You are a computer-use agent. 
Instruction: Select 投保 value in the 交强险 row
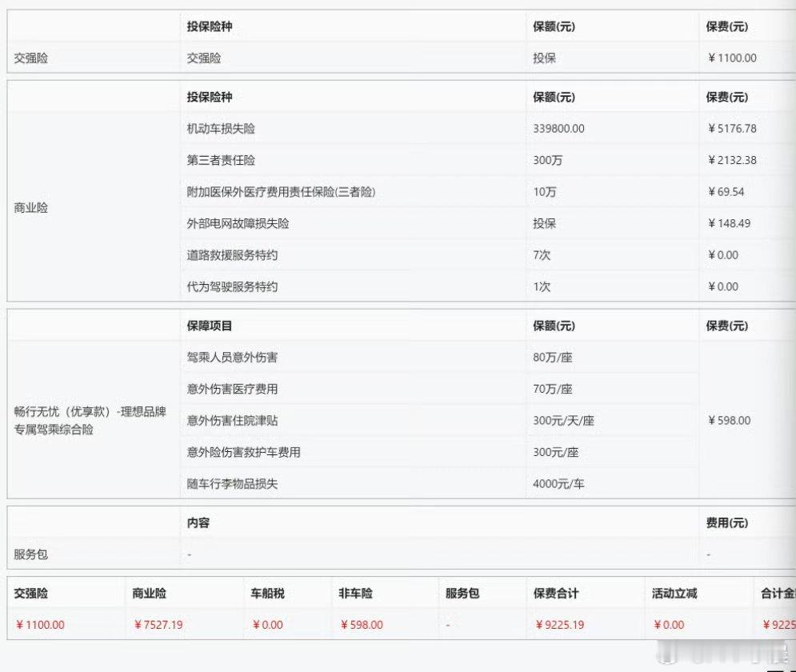tap(544, 58)
